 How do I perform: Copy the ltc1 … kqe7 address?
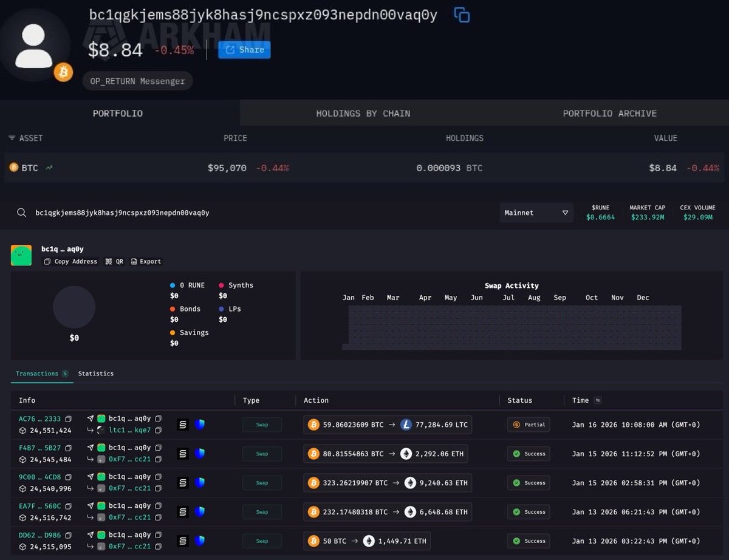pyautogui.click(x=158, y=430)
